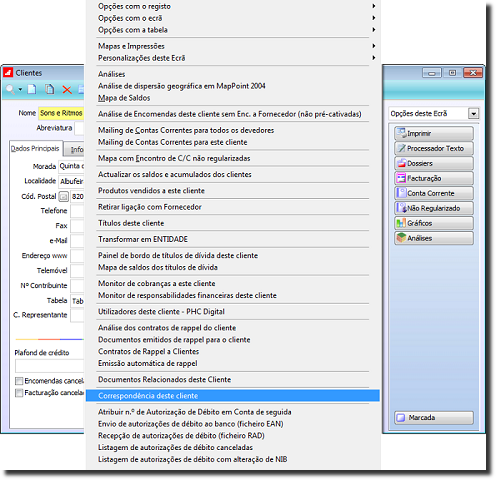Select Mapa de saldos dos títulos de dívida
The width and height of the screenshot is (496, 480).
click(x=233, y=267)
